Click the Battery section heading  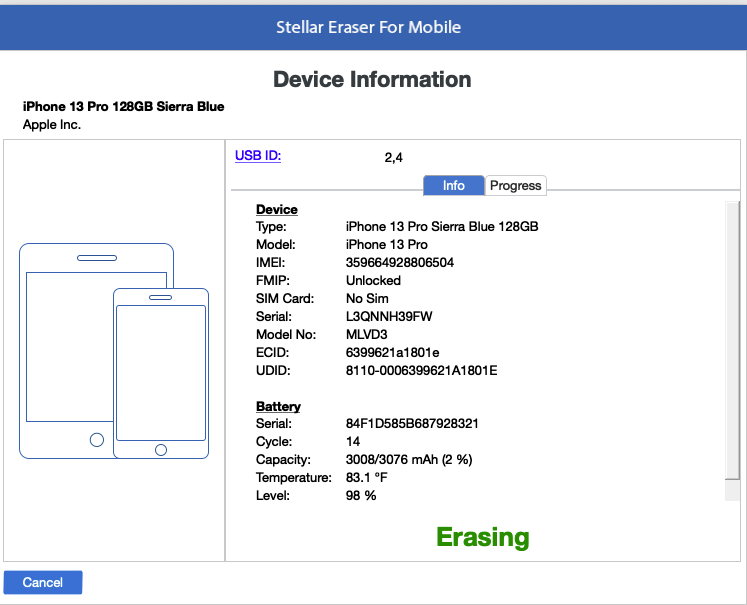click(278, 406)
